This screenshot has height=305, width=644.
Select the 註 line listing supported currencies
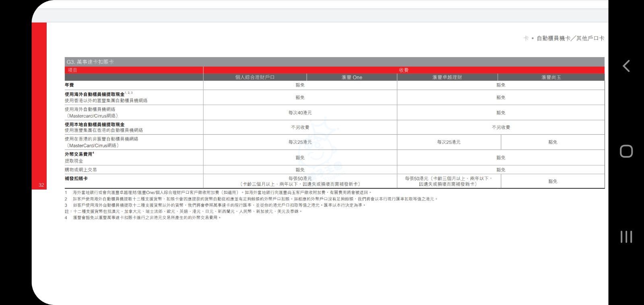183,211
